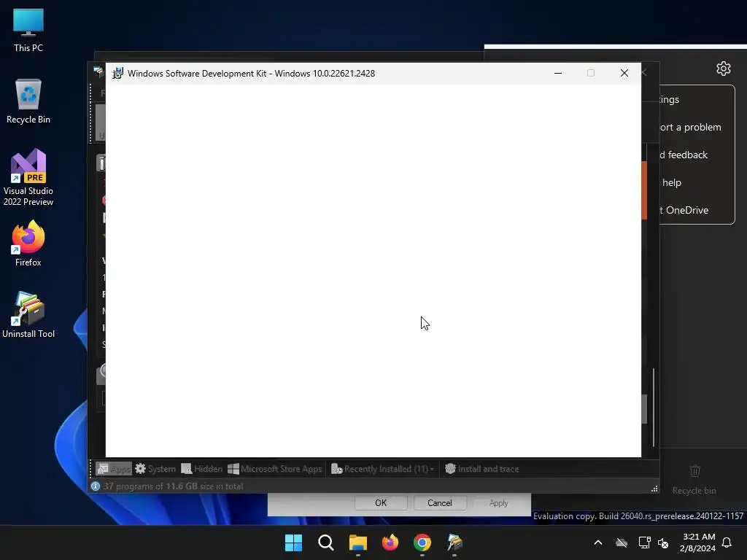Viewport: 747px width, 560px height.
Task: Select 'Send feedback' in OneDrive menu
Action: point(684,155)
